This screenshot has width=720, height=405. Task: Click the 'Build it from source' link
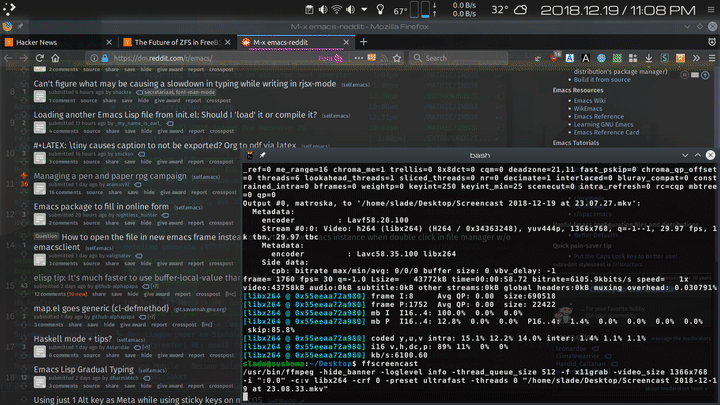click(602, 80)
